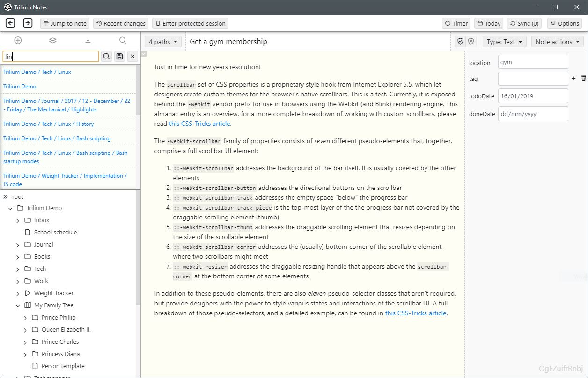
Task: Collapse the Trilium Demo tree node
Action: click(x=10, y=208)
